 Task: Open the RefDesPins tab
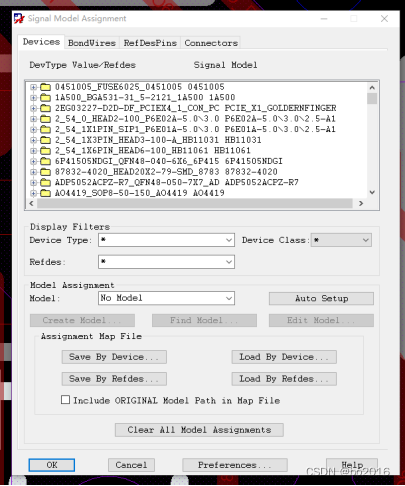[150, 43]
